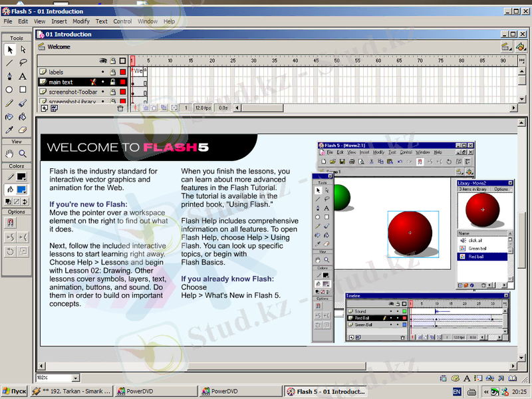Open the Edit Scene dropdown button
532x399 pixels.
tap(506, 47)
